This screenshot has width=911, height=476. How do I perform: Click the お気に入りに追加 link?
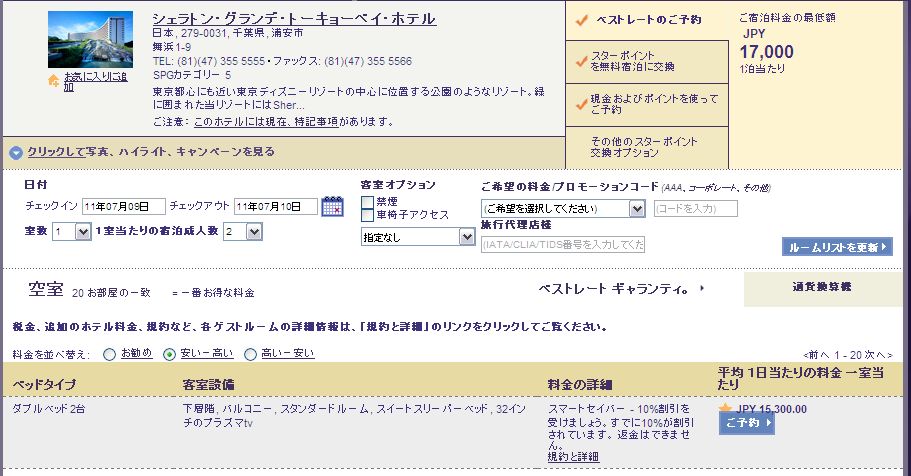click(x=95, y=81)
